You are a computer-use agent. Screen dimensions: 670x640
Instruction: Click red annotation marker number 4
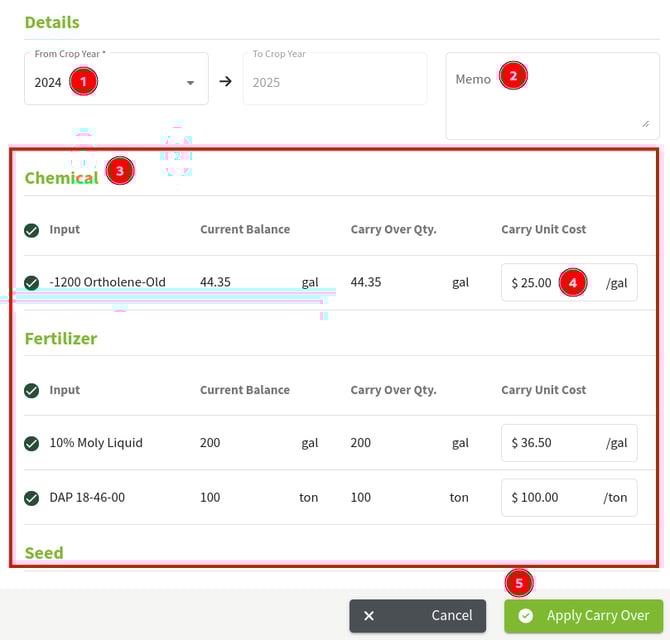573,282
